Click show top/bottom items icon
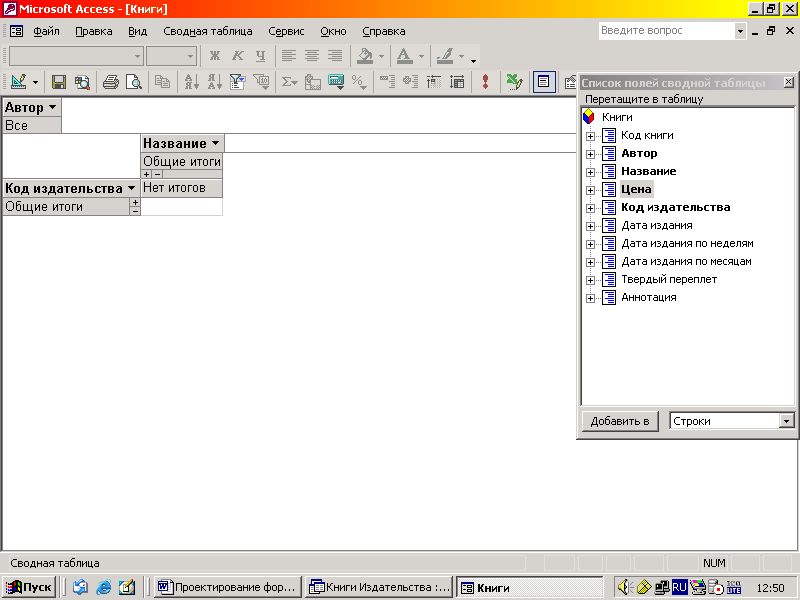This screenshot has height=600, width=800. coord(261,82)
